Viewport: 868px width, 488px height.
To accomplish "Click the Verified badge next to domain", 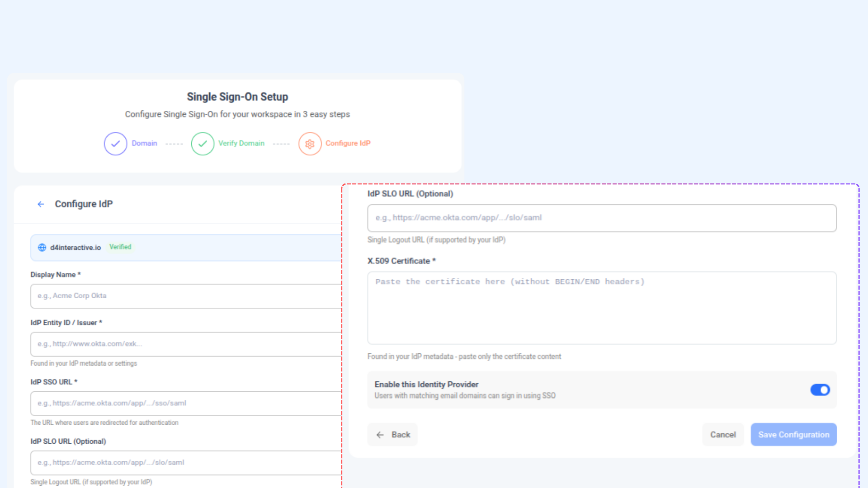I will (x=120, y=247).
